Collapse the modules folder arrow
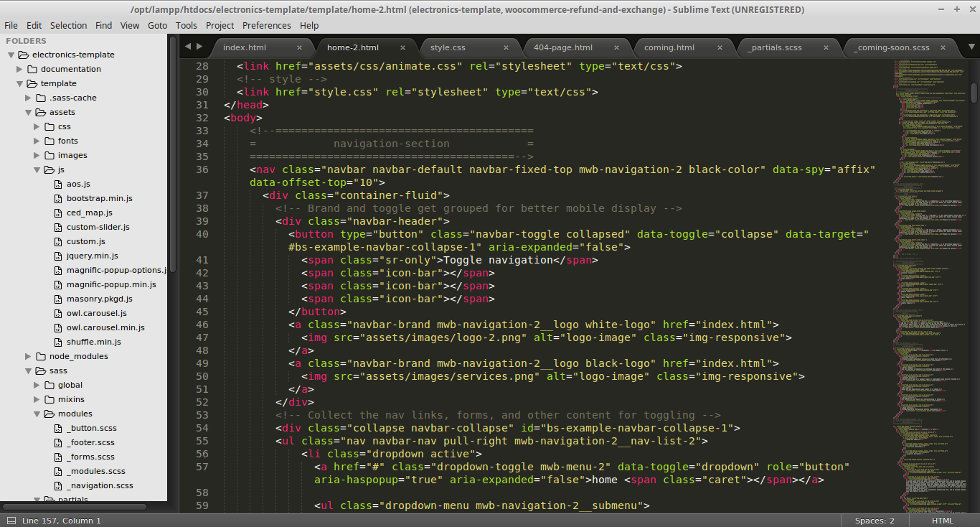Screen dimensions: 980x527 (37, 414)
